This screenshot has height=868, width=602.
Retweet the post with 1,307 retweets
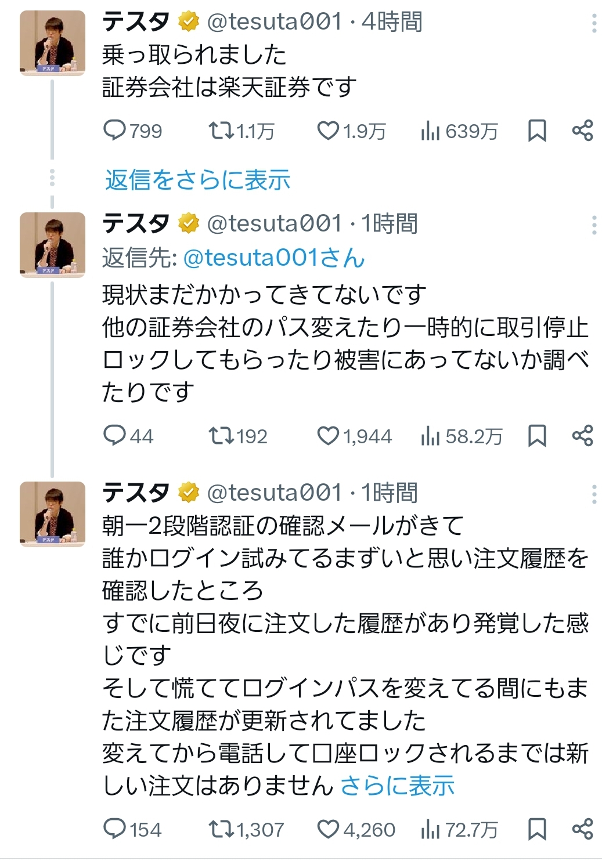click(221, 829)
